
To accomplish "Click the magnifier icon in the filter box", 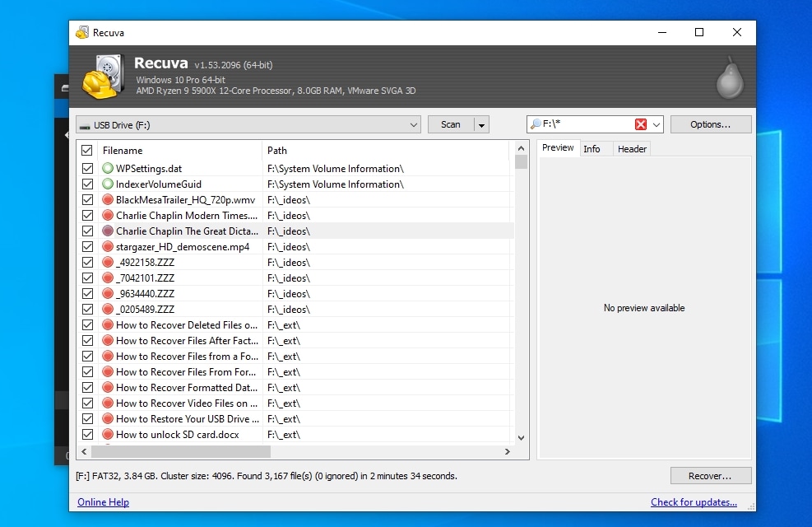I will coord(536,124).
